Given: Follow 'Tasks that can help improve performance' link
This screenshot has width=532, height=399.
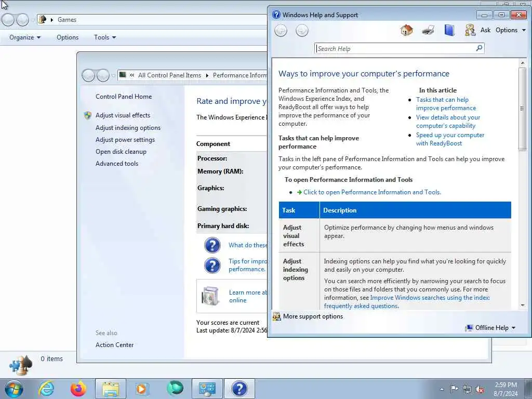Looking at the screenshot, I should 446,104.
